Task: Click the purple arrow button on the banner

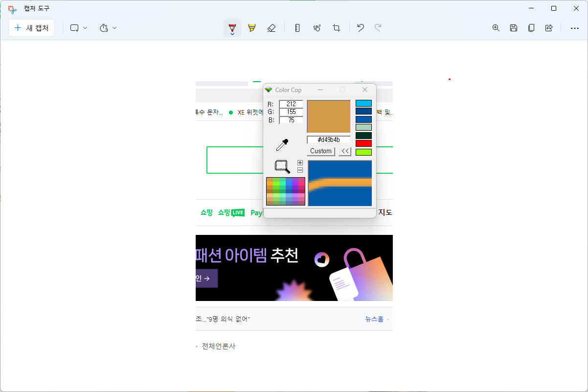Action: click(x=206, y=278)
